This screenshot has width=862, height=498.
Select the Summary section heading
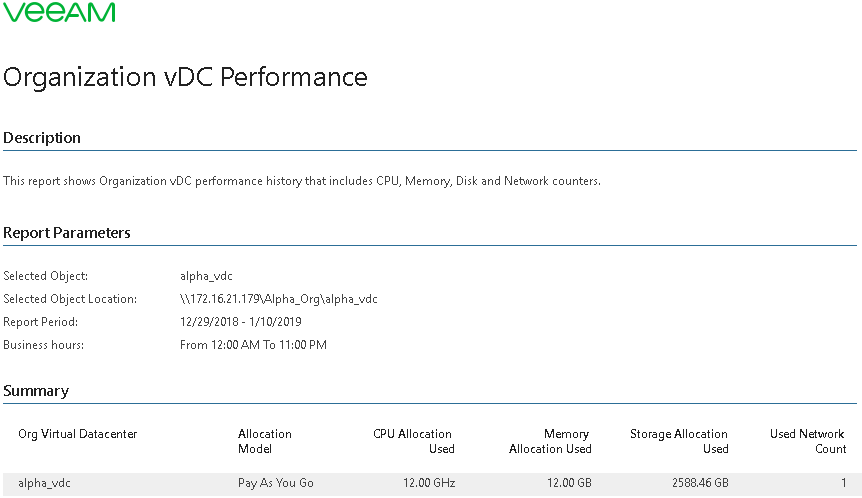[36, 391]
